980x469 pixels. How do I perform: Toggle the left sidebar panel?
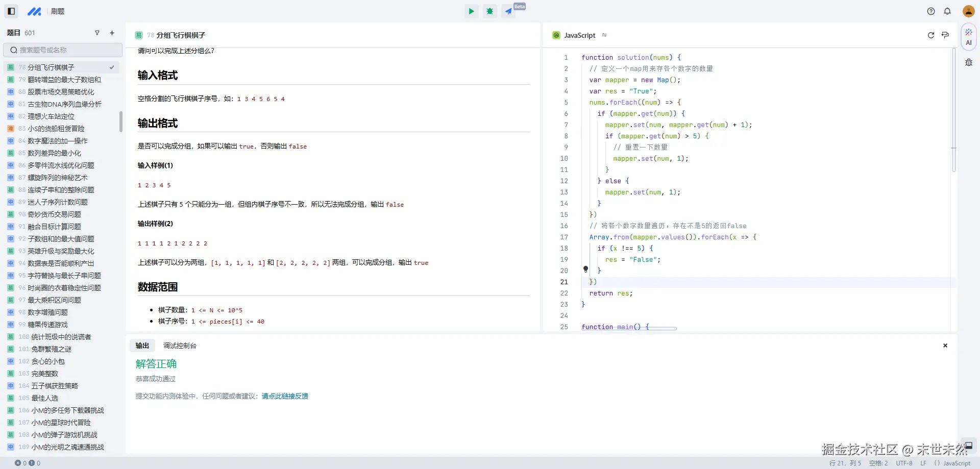point(11,11)
